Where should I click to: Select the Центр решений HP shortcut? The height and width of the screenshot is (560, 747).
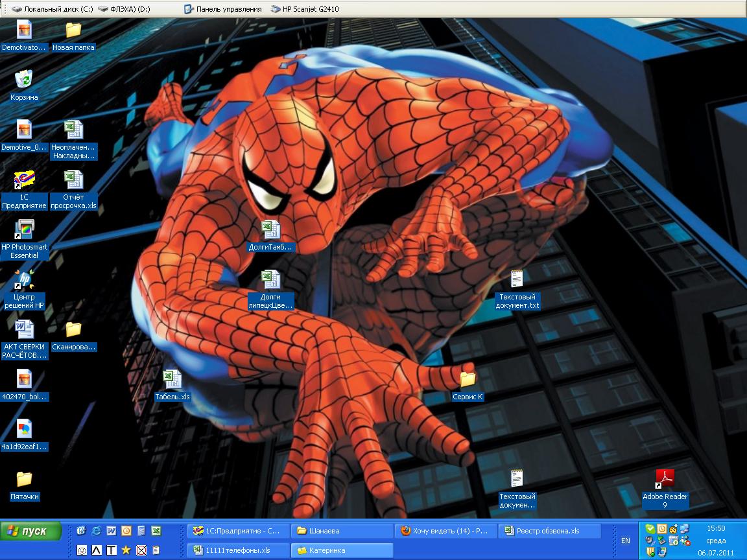tap(24, 280)
